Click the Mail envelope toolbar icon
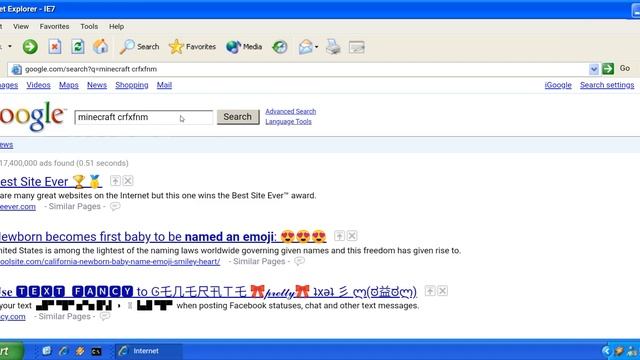640x360 pixels. tap(305, 47)
